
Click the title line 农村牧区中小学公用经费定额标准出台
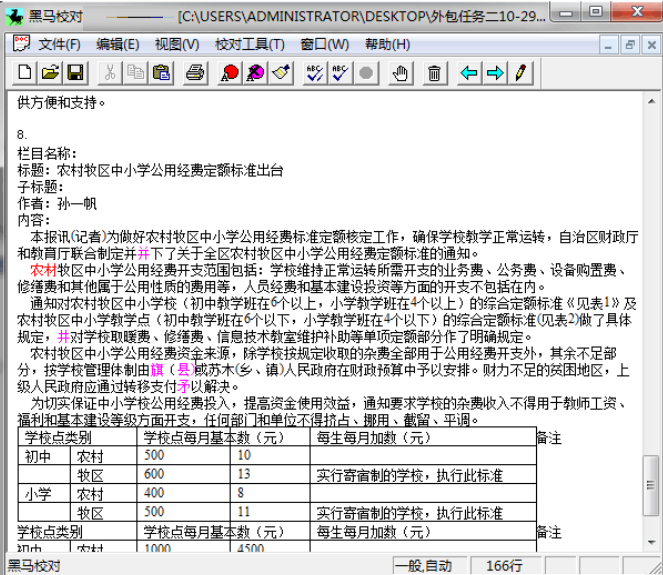[x=170, y=170]
